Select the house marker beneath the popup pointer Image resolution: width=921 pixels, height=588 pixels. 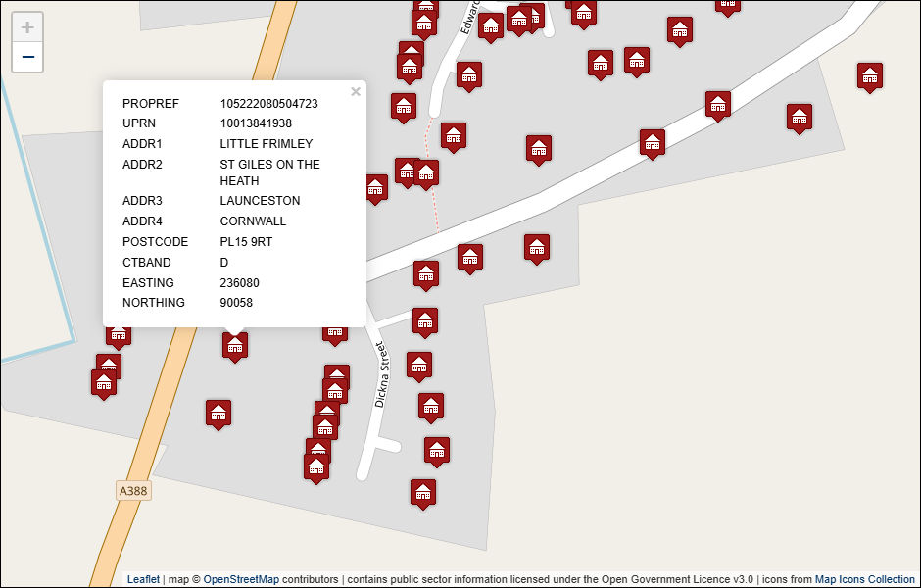pos(235,347)
